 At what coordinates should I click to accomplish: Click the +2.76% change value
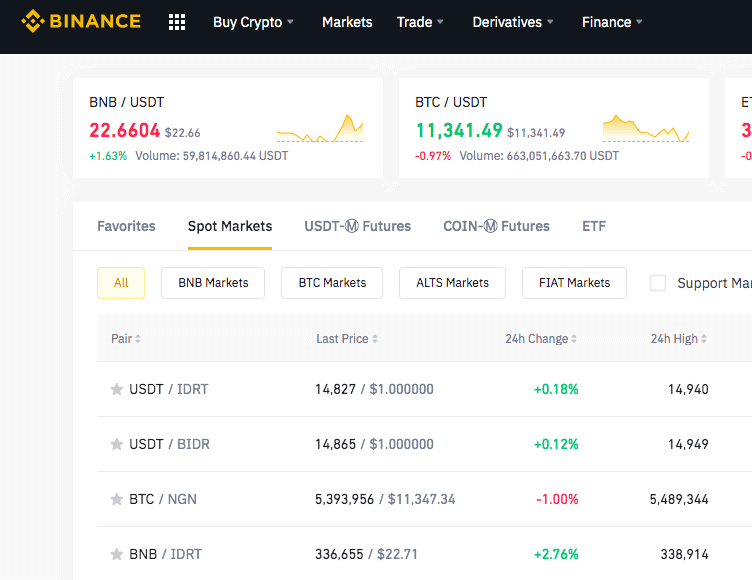tap(556, 555)
